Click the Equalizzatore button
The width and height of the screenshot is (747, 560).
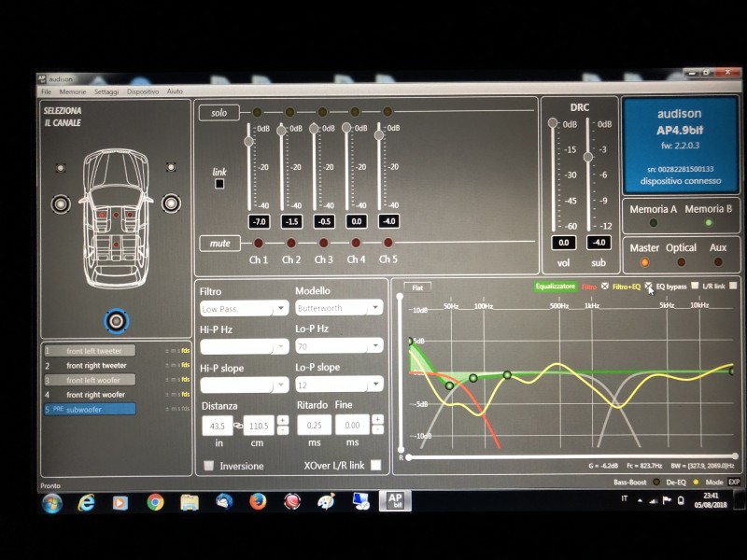click(x=555, y=287)
